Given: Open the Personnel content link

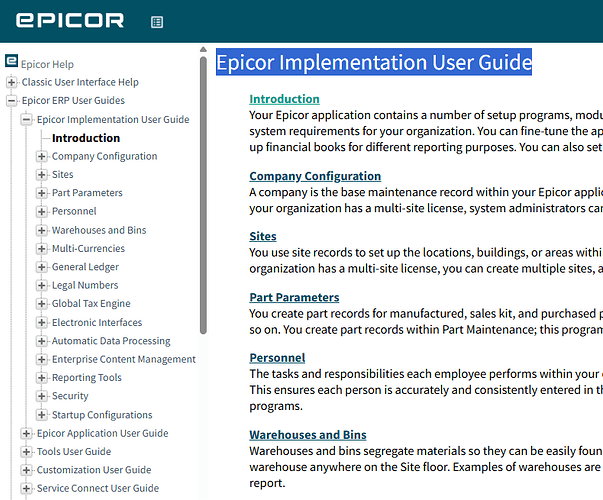Looking at the screenshot, I should tap(277, 358).
